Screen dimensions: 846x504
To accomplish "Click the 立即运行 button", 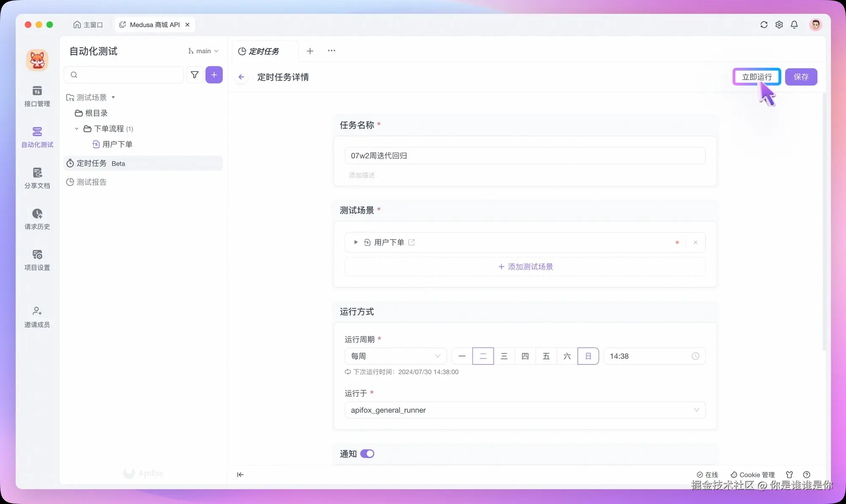I will [x=756, y=77].
